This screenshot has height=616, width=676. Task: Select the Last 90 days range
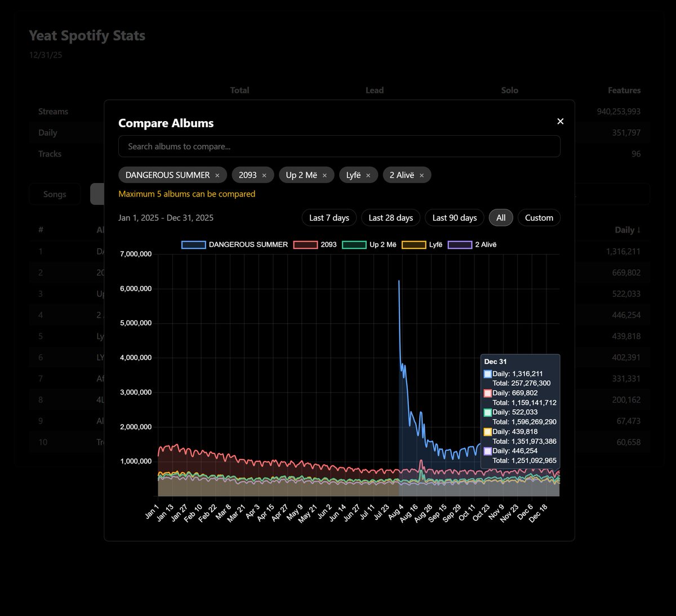pyautogui.click(x=455, y=218)
